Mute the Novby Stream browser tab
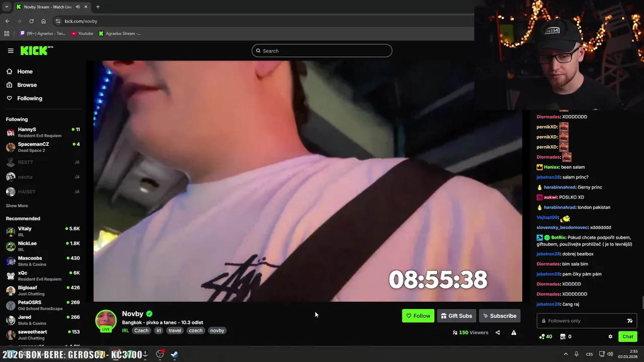The height and width of the screenshot is (362, 644). pyautogui.click(x=77, y=7)
